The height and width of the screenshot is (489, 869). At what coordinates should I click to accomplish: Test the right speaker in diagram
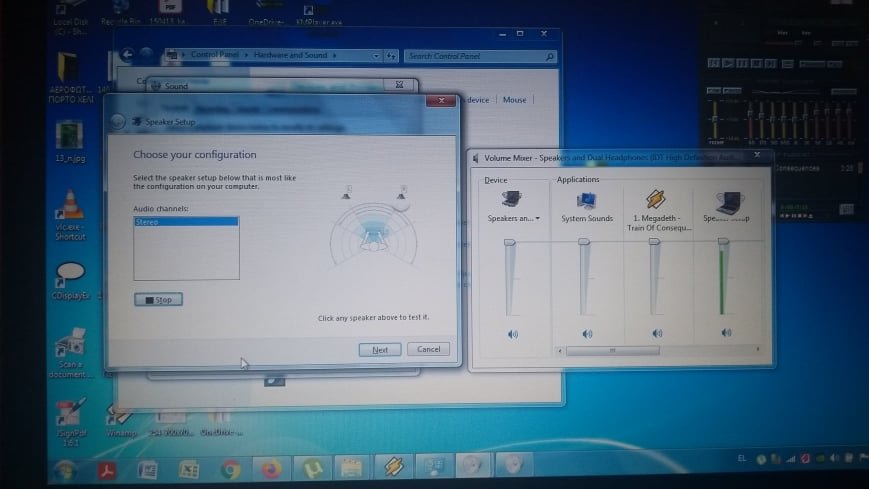pyautogui.click(x=401, y=192)
